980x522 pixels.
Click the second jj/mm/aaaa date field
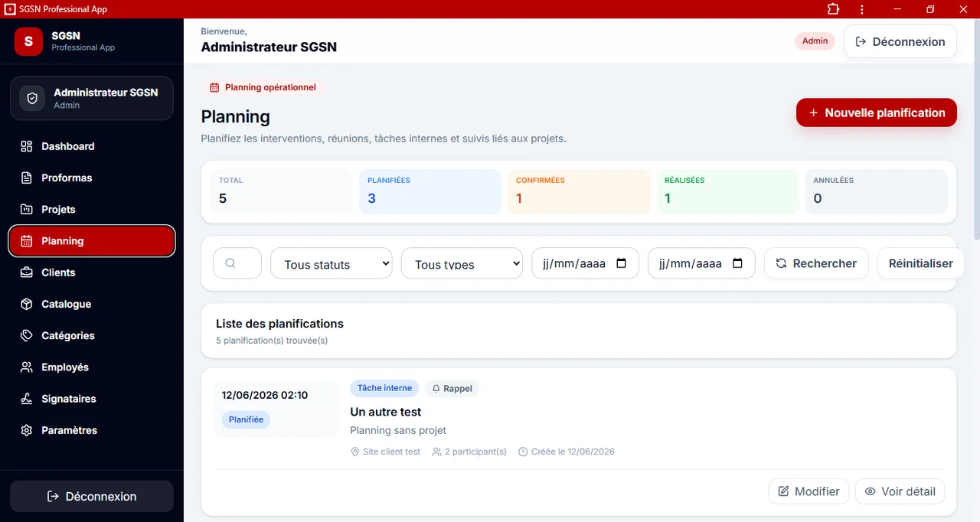click(701, 263)
